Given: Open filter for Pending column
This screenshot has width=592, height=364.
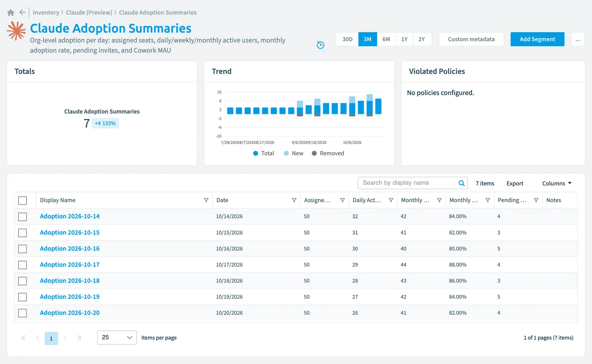Looking at the screenshot, I should point(536,200).
